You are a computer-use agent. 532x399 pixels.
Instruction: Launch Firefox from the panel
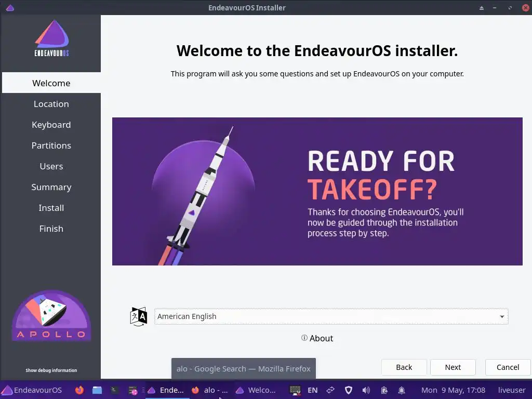click(x=79, y=390)
